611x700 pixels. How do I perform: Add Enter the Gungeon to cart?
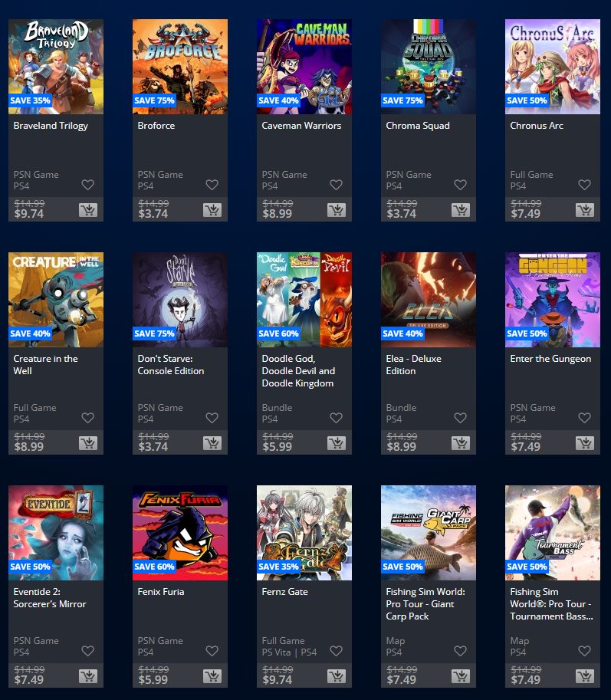(585, 443)
